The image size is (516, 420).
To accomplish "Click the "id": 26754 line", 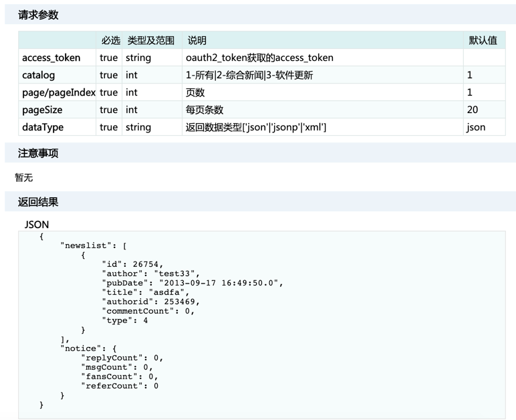I will coord(132,264).
